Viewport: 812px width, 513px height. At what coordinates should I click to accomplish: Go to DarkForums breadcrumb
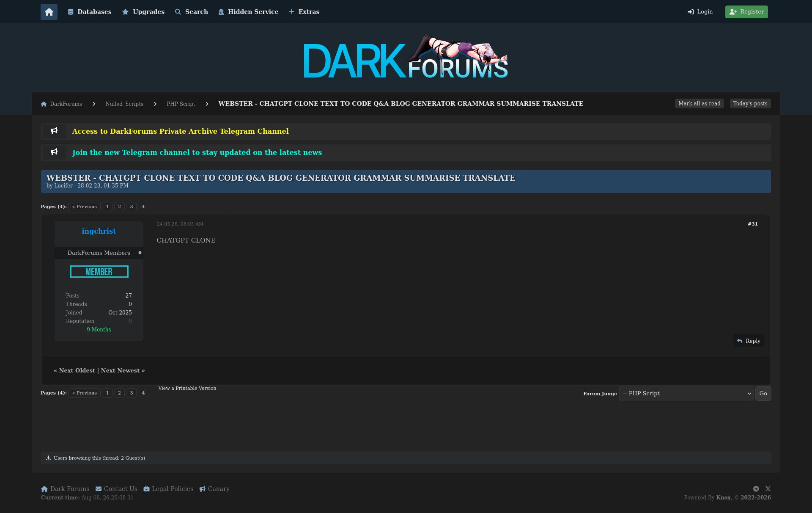coord(62,104)
